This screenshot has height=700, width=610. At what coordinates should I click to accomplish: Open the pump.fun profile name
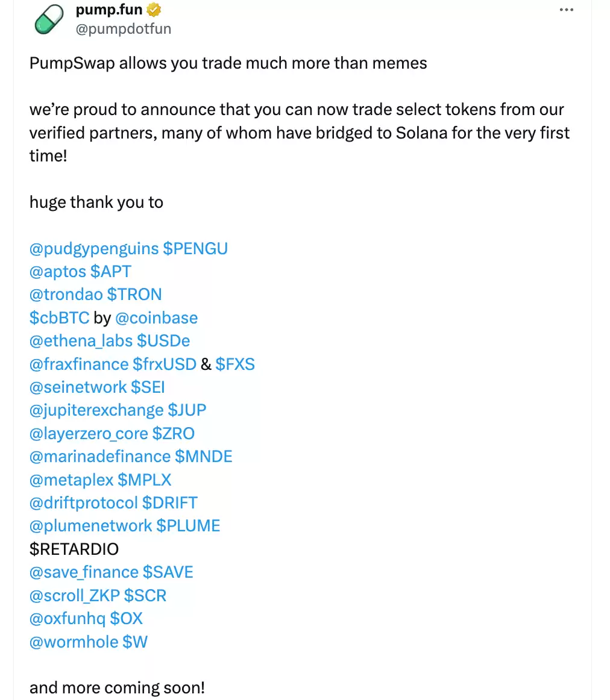tap(108, 9)
